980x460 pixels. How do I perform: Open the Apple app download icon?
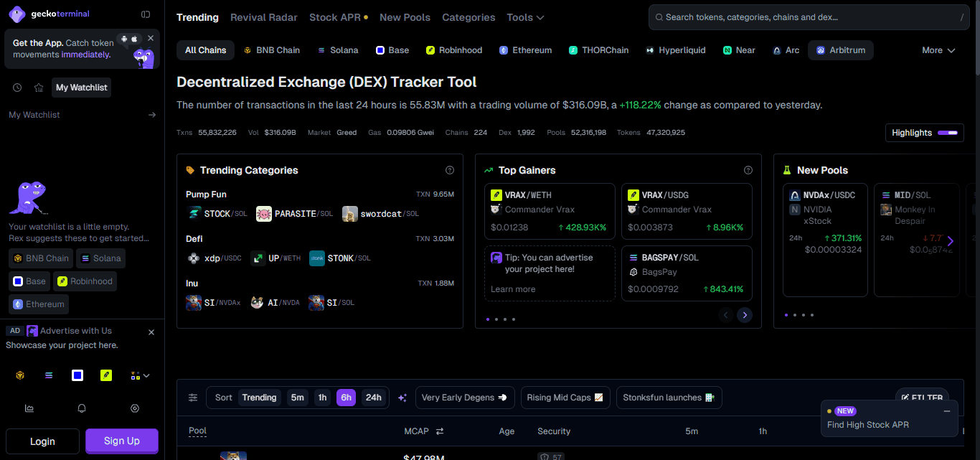click(x=133, y=38)
